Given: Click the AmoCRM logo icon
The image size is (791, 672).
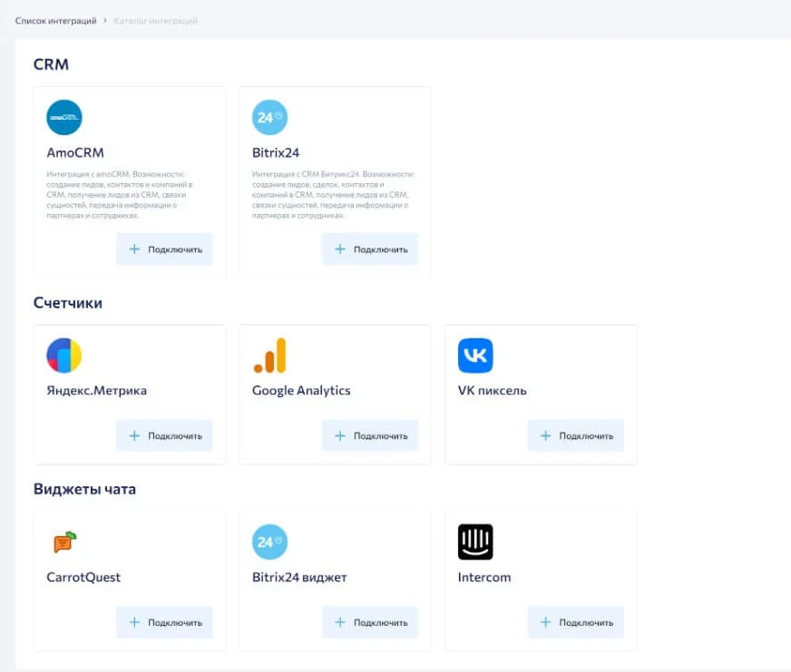Looking at the screenshot, I should tap(64, 118).
